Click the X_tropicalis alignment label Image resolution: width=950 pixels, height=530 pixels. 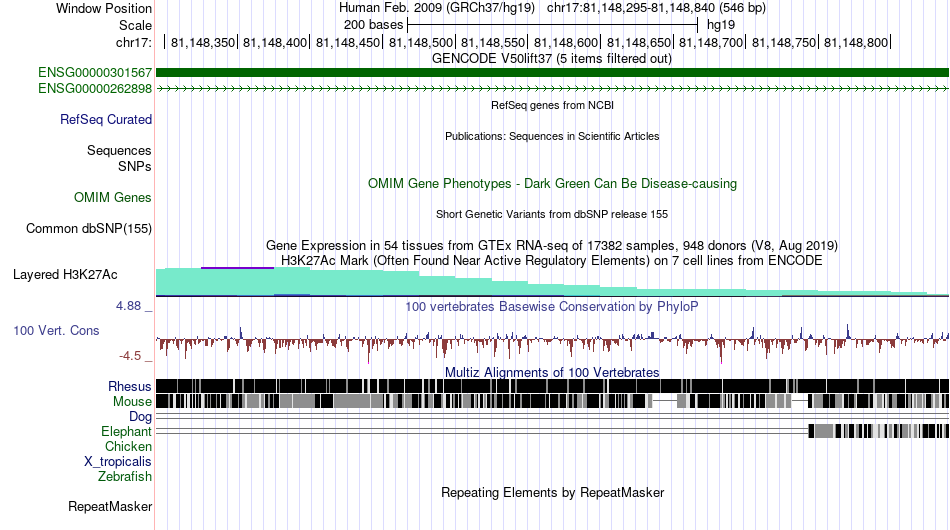point(118,462)
